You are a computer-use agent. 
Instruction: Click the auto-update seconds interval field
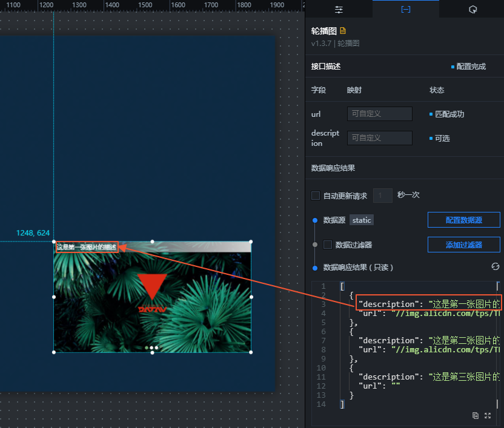coord(382,196)
